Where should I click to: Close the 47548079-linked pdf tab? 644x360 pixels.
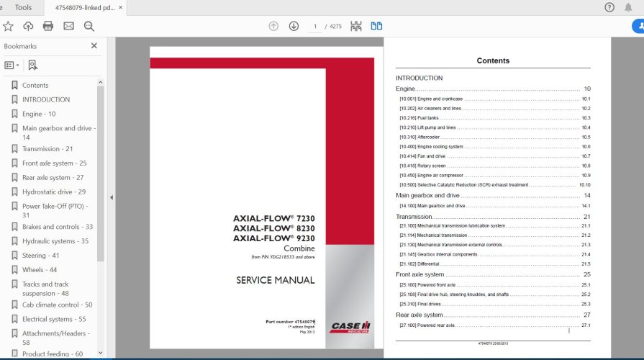[x=120, y=7]
